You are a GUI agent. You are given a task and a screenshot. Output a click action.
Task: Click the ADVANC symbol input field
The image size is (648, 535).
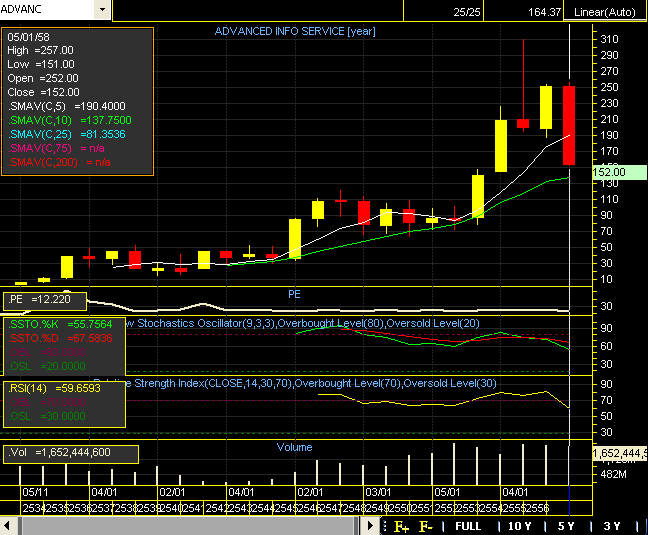click(x=47, y=9)
